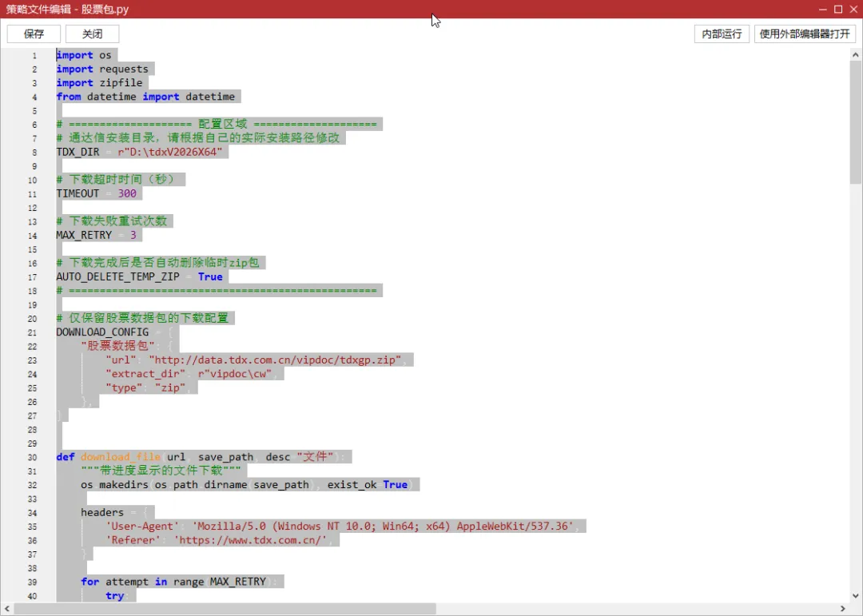Click the "zip" type value
863x616 pixels.
(x=170, y=387)
